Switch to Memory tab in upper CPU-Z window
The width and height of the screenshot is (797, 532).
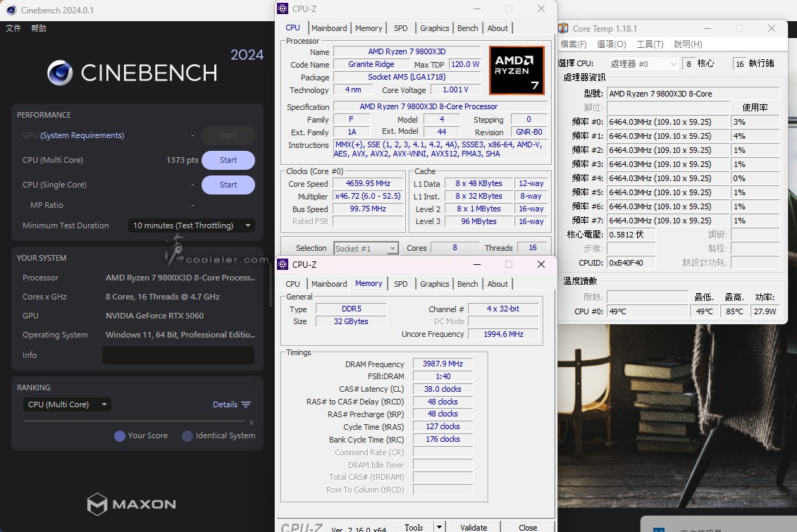point(369,28)
